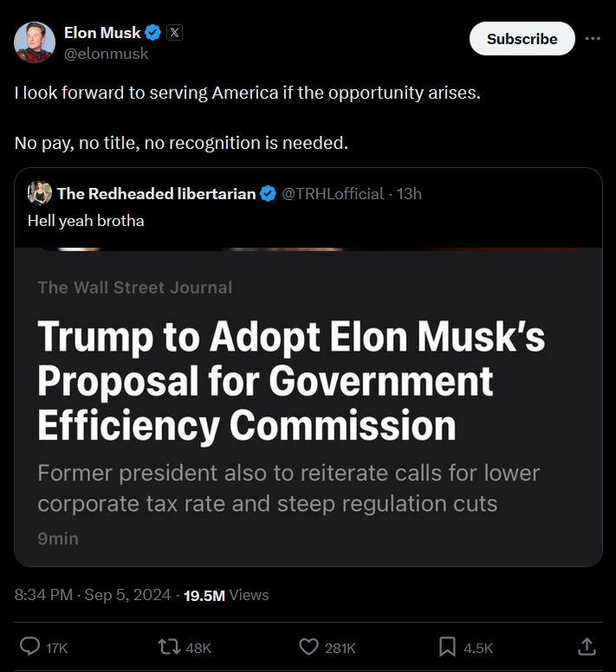The width and height of the screenshot is (616, 672).
Task: Click Elon Musk's blue verified badge
Action: pos(153,33)
